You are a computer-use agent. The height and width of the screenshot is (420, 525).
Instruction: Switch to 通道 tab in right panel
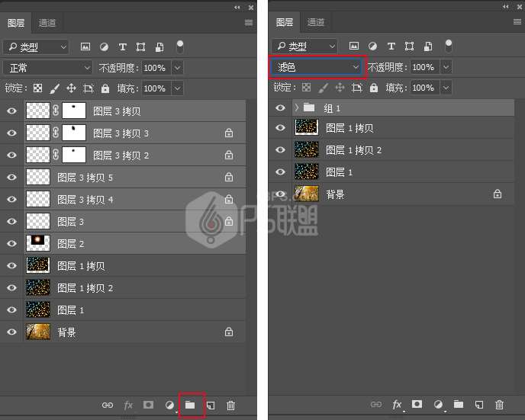(315, 22)
